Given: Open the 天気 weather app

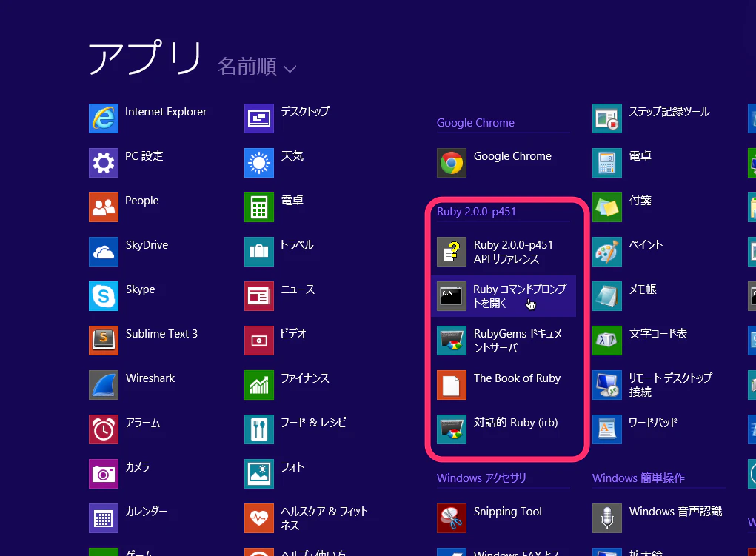Looking at the screenshot, I should [274, 163].
